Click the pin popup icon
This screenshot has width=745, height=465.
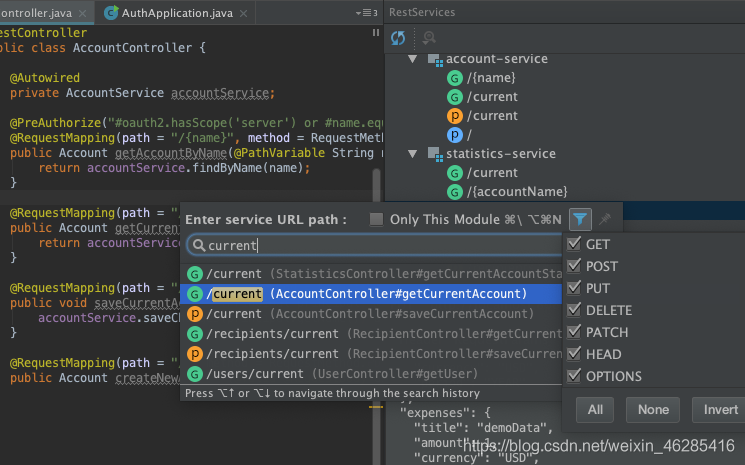pyautogui.click(x=605, y=218)
